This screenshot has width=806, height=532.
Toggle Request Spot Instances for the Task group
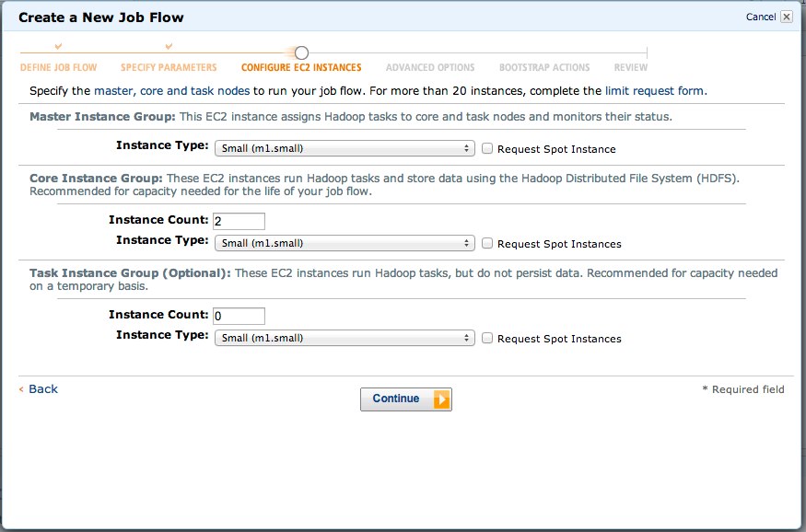[x=486, y=338]
